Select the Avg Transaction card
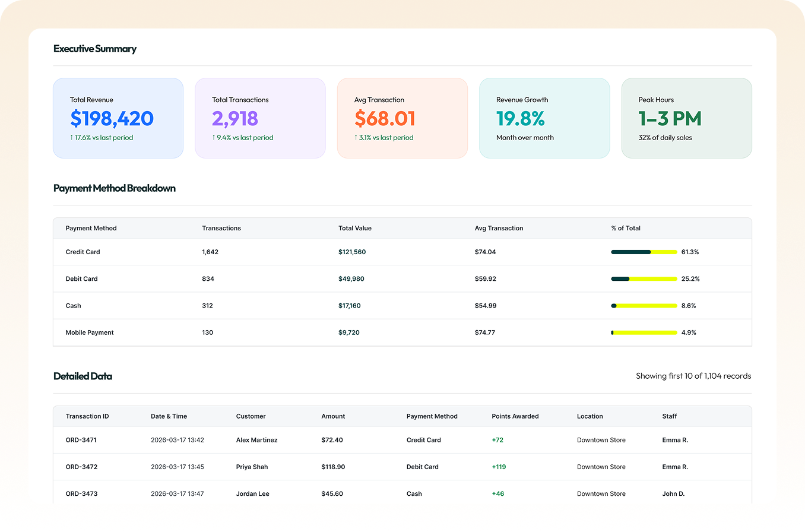 pyautogui.click(x=402, y=118)
